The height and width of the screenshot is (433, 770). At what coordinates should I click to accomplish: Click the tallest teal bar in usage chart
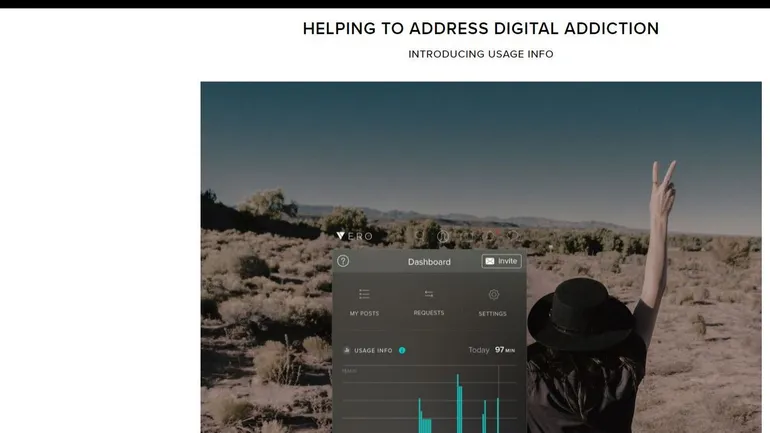click(459, 404)
